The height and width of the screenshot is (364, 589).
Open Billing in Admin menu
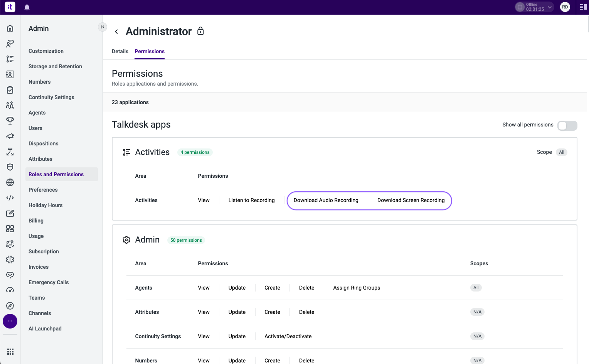(x=36, y=221)
